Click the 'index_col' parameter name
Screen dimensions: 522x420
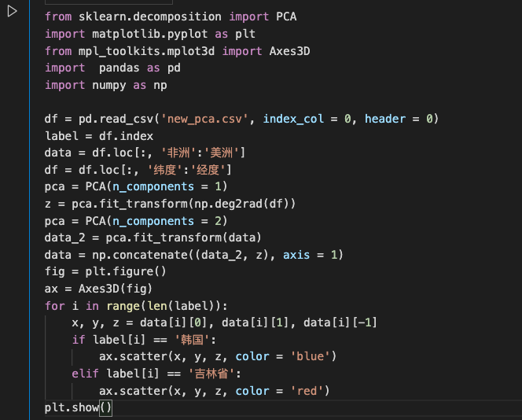tap(293, 119)
